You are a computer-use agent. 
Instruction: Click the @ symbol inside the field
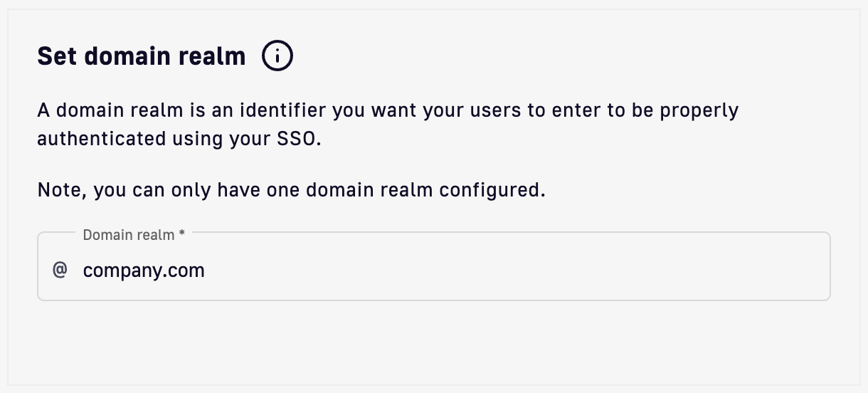pyautogui.click(x=60, y=270)
